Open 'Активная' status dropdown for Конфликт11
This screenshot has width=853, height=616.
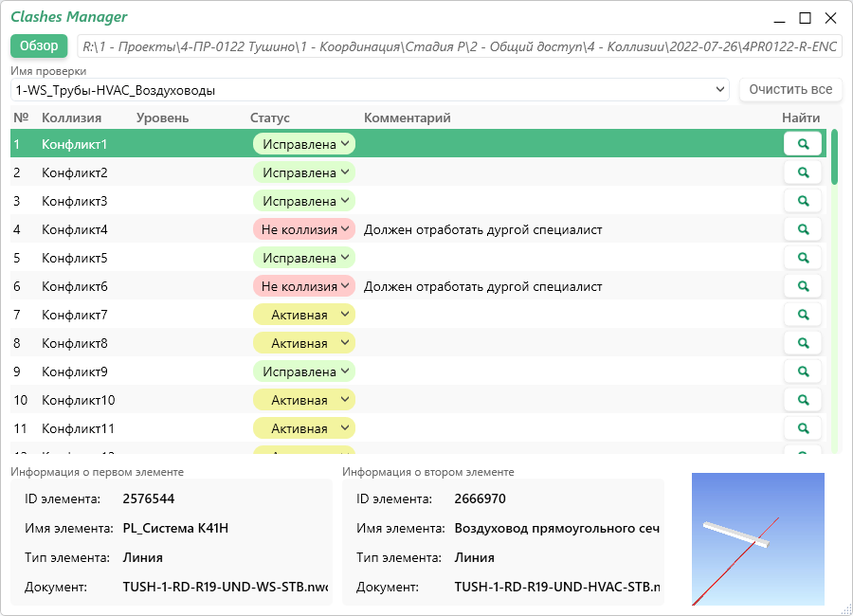(x=304, y=428)
